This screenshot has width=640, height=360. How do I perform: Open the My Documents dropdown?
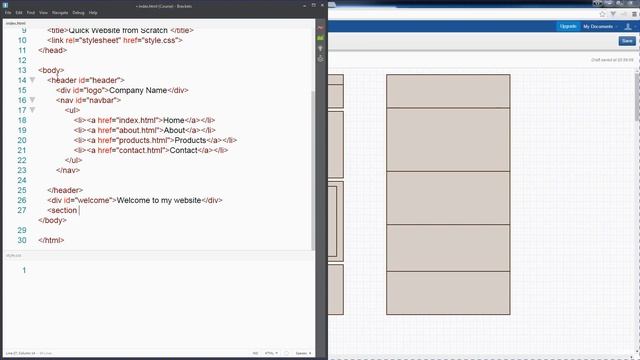click(x=600, y=27)
